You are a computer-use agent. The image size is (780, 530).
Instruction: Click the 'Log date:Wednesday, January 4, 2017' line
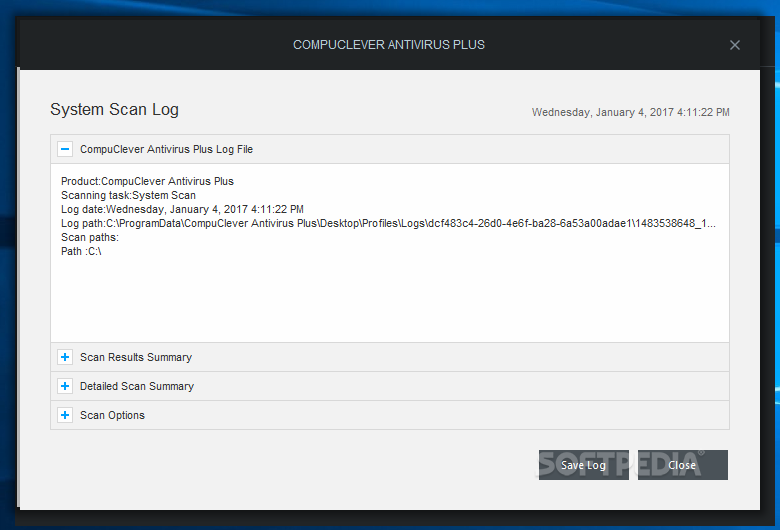182,209
